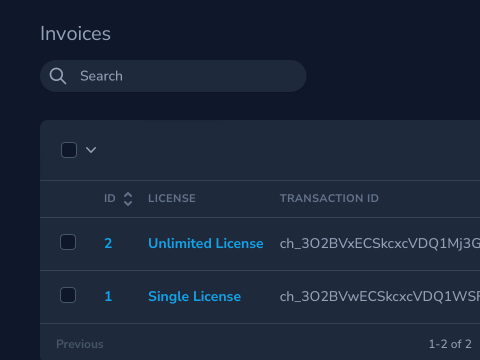Go to the Previous page

pyautogui.click(x=80, y=344)
